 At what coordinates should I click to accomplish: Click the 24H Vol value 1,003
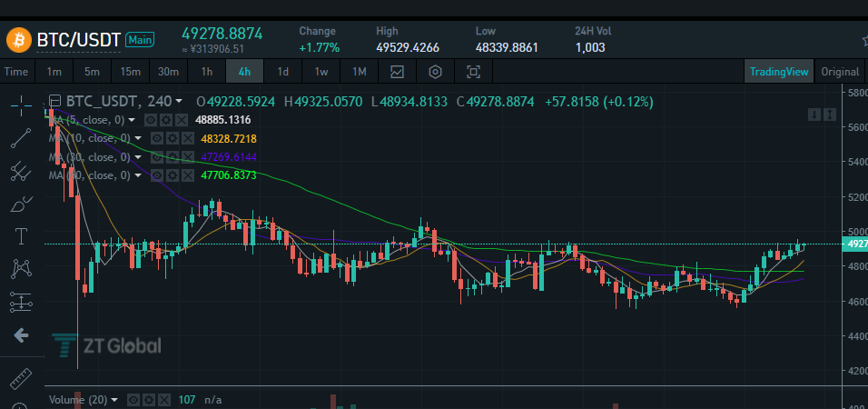click(590, 48)
